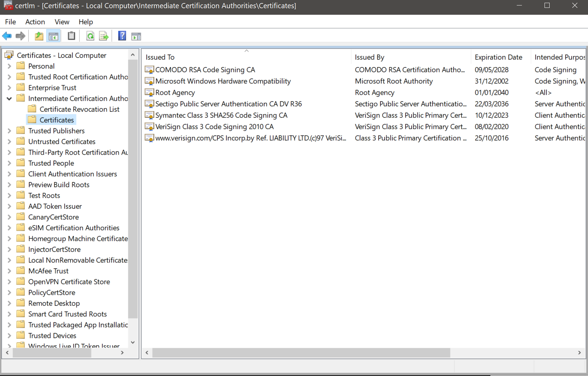The image size is (588, 376).
Task: Click the Certificates - Local Computer root icon
Action: 9,55
